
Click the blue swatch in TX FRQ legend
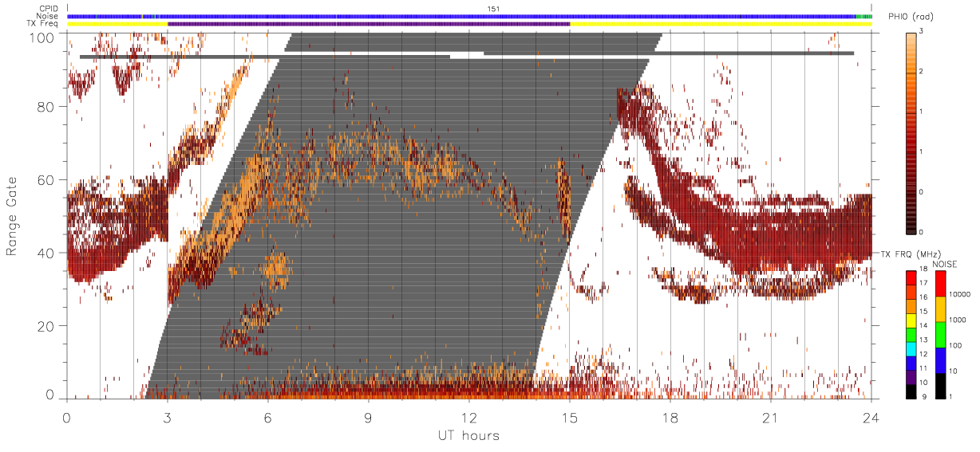[x=911, y=363]
